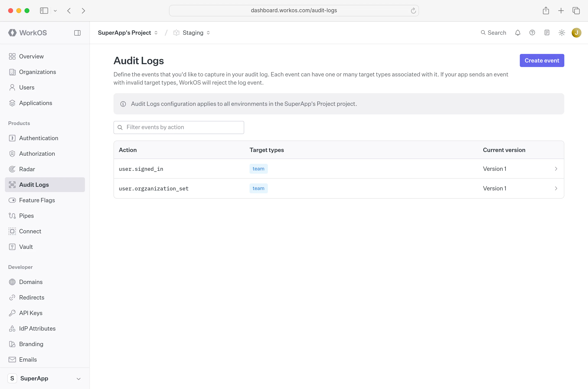Go to Overview page
The image size is (588, 389).
pos(45,57)
